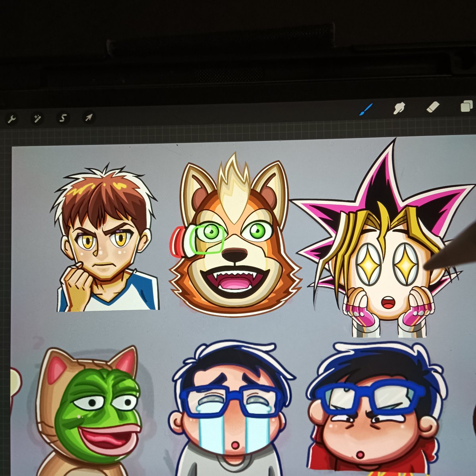
Task: Activate the Transform arrow tool
Action: pyautogui.click(x=88, y=117)
